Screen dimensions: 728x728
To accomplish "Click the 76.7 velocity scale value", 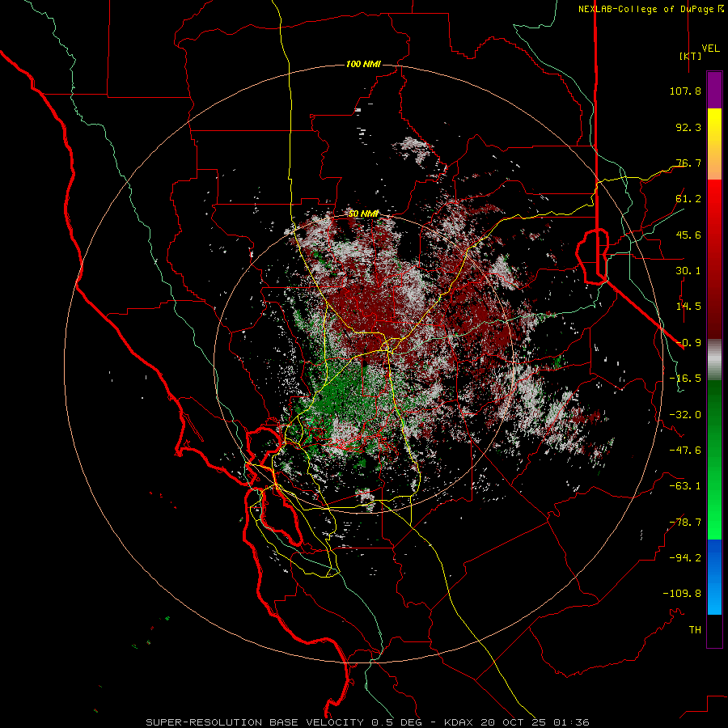I will (688, 163).
